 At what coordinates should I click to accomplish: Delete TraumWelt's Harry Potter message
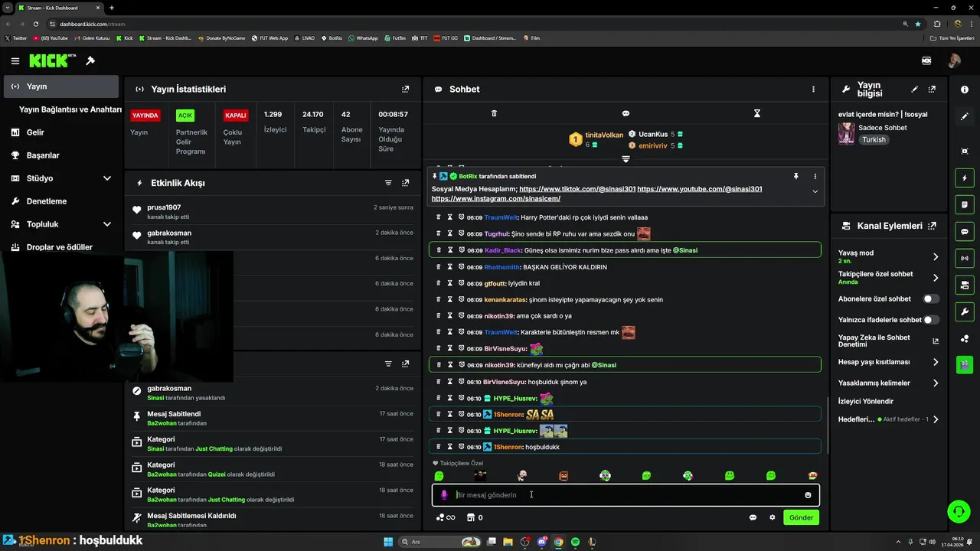[439, 217]
